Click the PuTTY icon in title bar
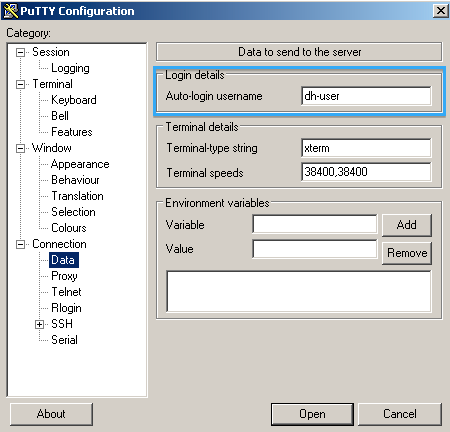This screenshot has height=432, width=450. tap(11, 11)
